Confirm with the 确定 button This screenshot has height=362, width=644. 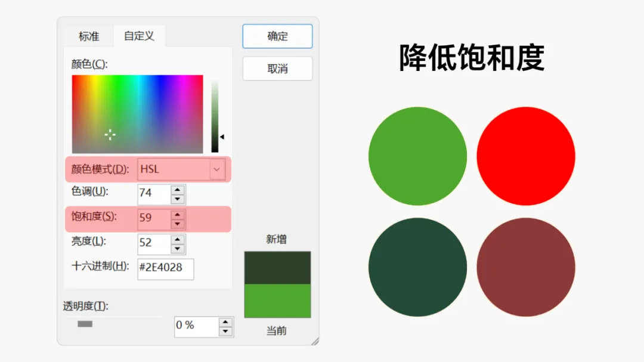point(277,36)
